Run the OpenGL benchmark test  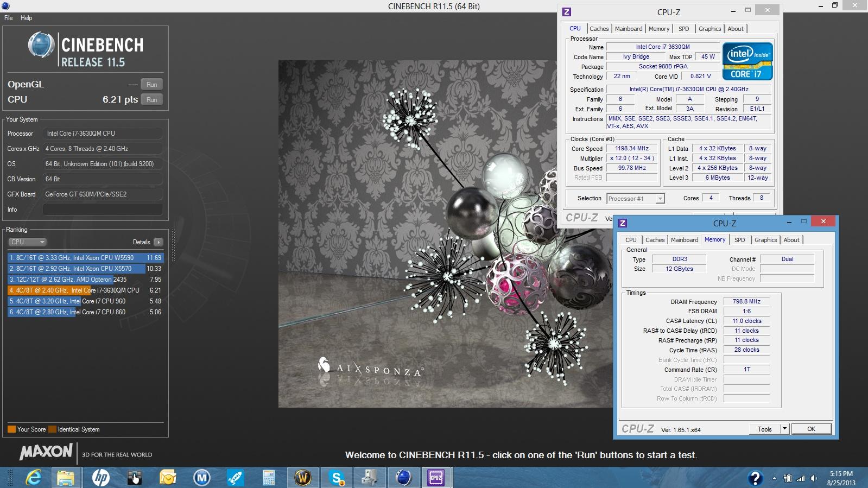pos(152,85)
